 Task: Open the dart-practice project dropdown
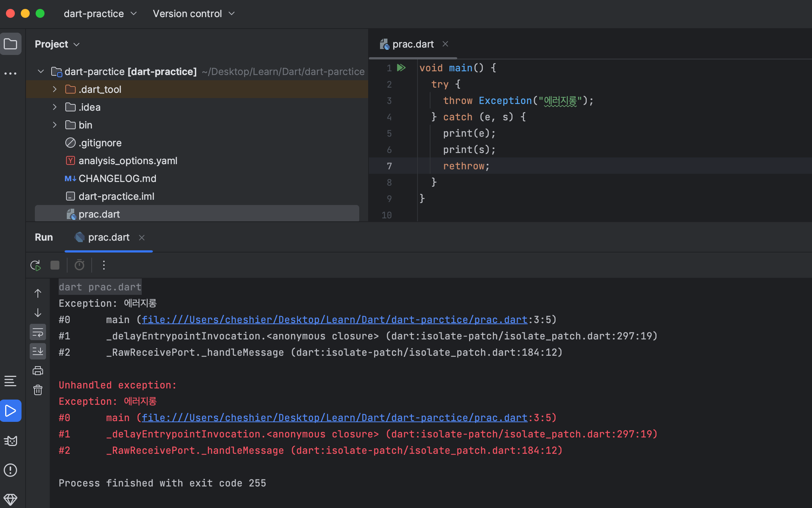click(100, 14)
